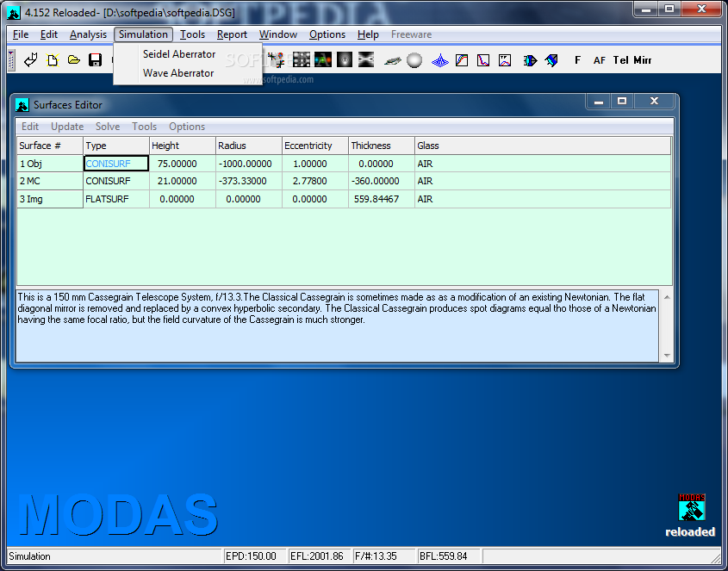Open the Report menu
The height and width of the screenshot is (571, 728).
click(x=232, y=34)
